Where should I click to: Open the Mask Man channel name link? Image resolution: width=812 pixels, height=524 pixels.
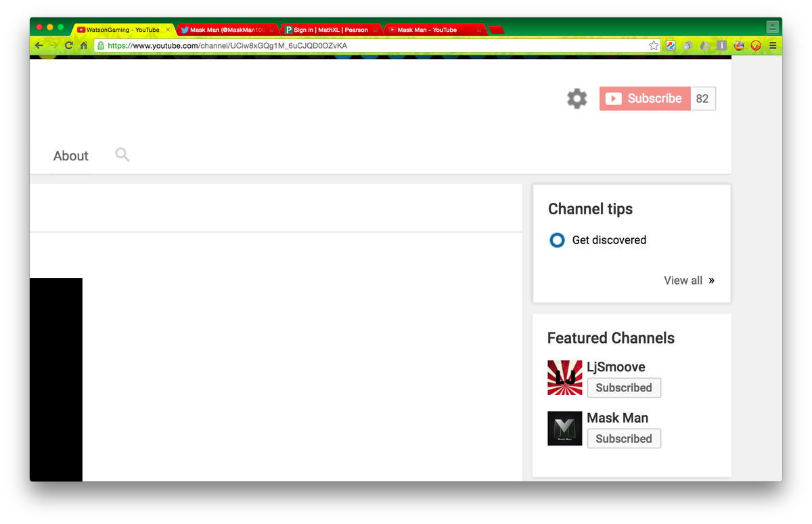617,418
